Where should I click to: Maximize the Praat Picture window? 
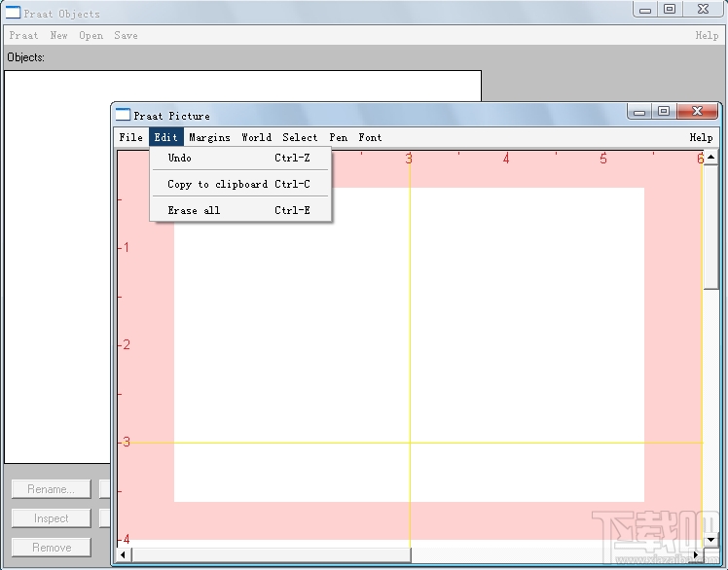point(664,111)
